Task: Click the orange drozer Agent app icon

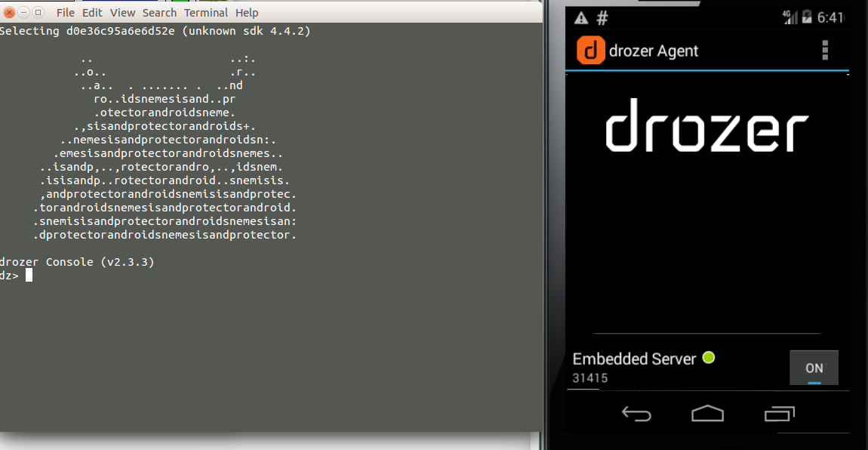Action: pos(591,51)
